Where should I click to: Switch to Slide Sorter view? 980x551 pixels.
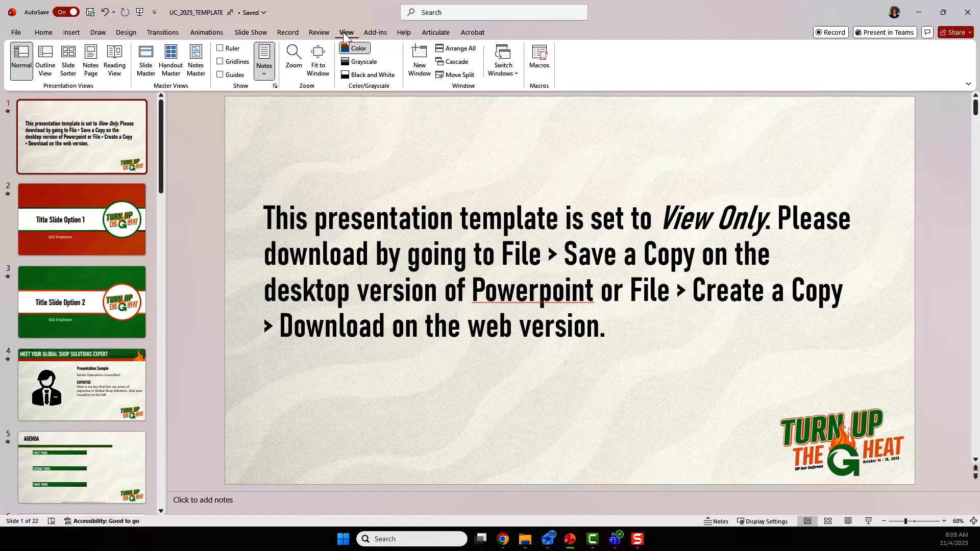68,60
